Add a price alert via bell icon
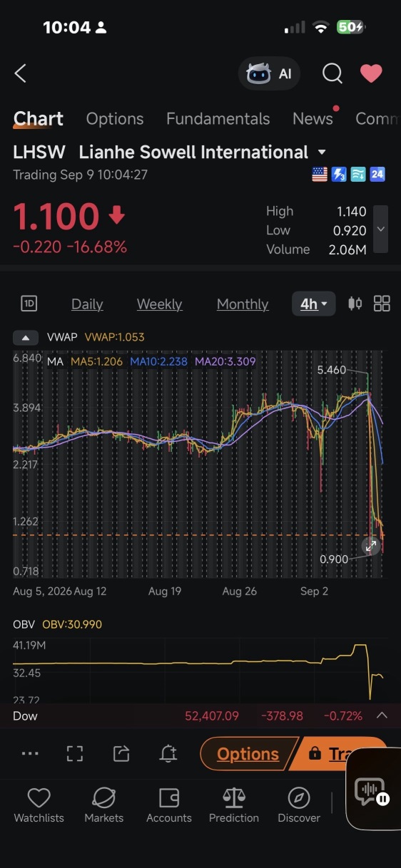Screen dimensions: 401x868 coord(168,753)
